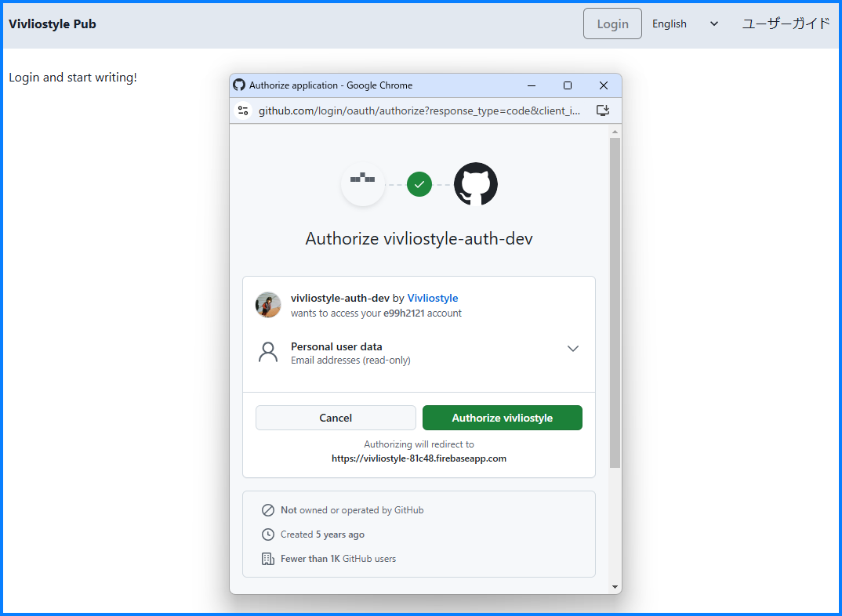Open the Vivliostyle organization link
The width and height of the screenshot is (842, 616).
[x=433, y=298]
